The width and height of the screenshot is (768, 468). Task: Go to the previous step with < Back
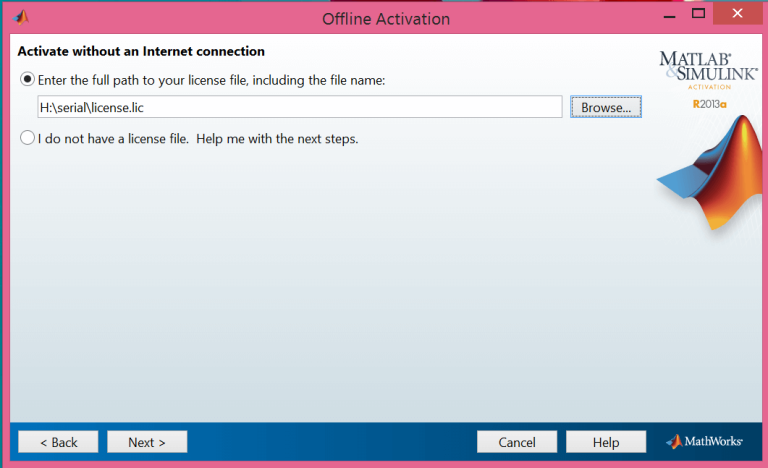(58, 442)
